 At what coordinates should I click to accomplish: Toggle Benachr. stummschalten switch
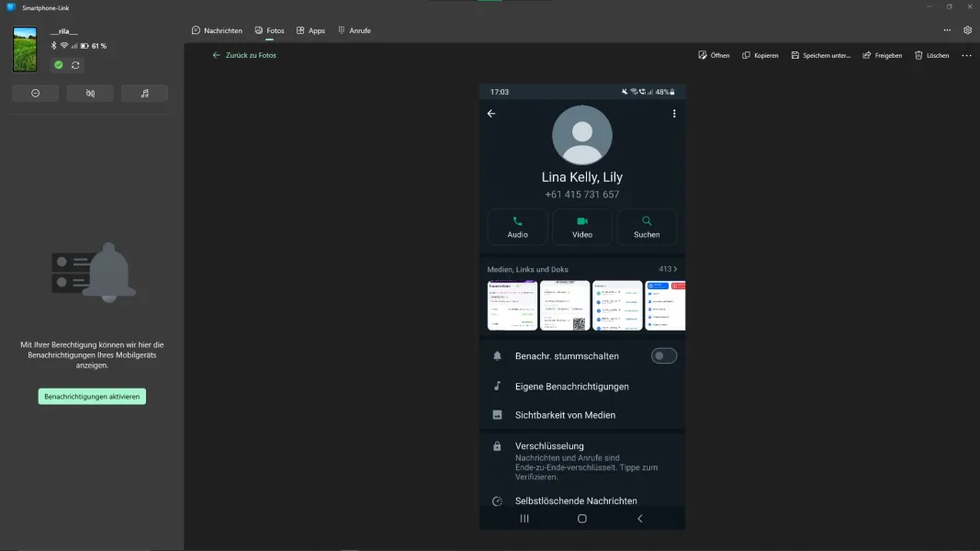[x=663, y=355]
